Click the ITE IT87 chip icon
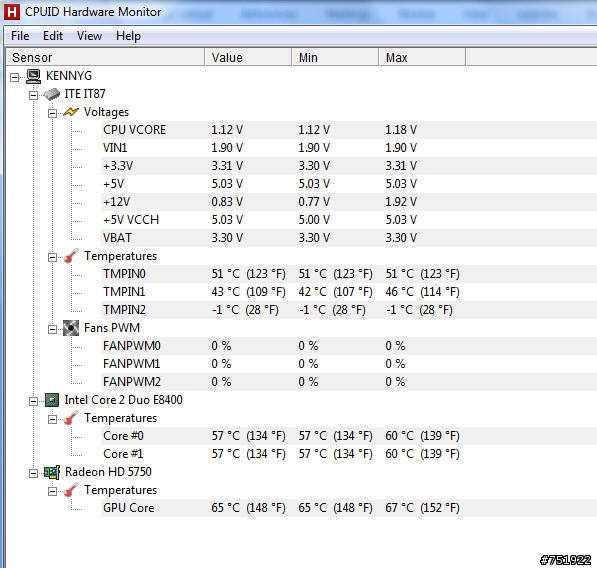 point(52,94)
